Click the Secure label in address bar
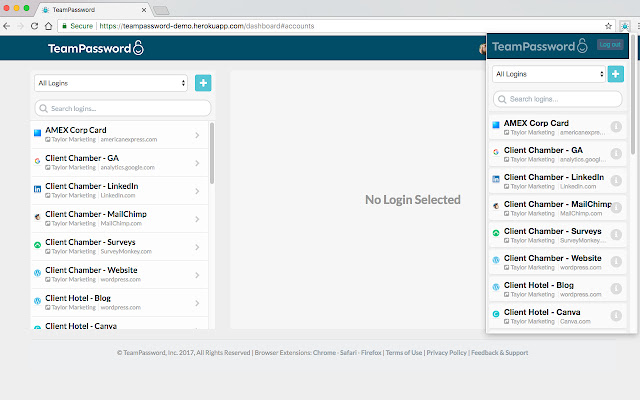 [81, 26]
